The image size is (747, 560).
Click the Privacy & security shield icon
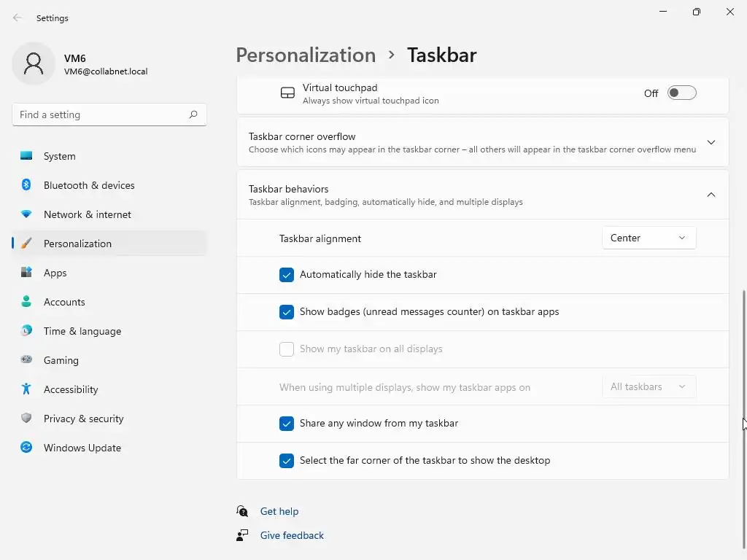(x=26, y=419)
